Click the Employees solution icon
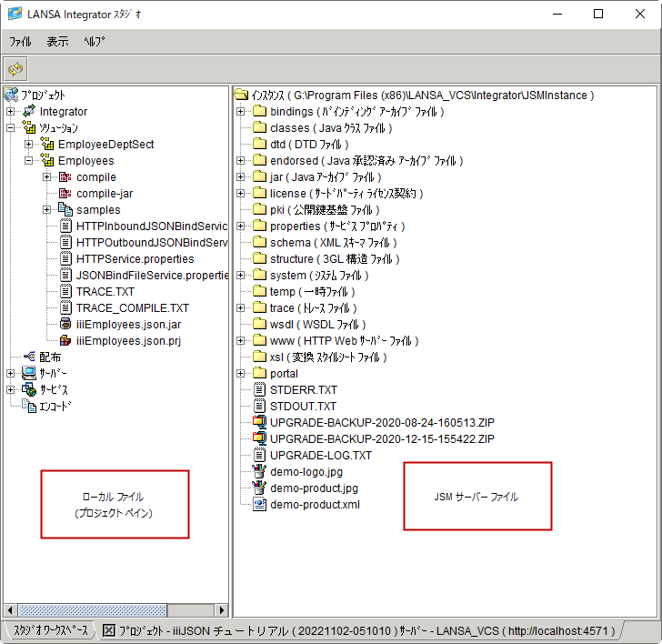662x644 pixels. (x=47, y=160)
